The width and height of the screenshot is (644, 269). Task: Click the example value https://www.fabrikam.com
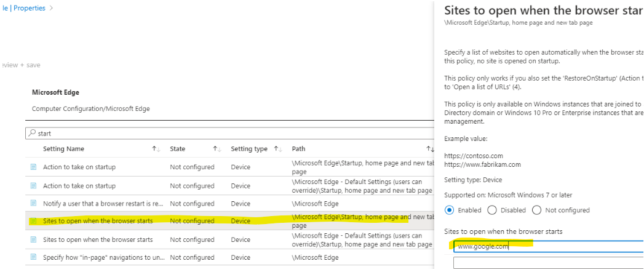point(483,164)
